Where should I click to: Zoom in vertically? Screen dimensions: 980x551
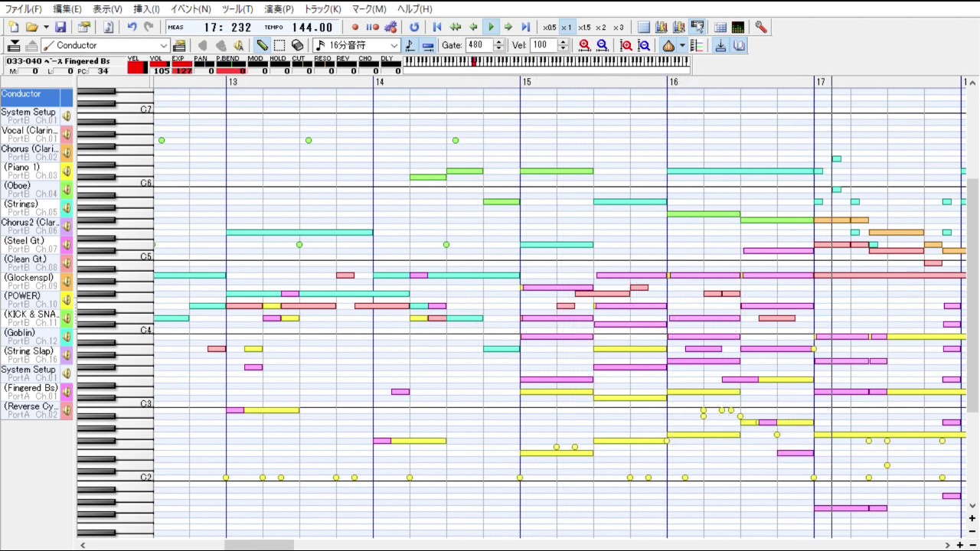[626, 45]
